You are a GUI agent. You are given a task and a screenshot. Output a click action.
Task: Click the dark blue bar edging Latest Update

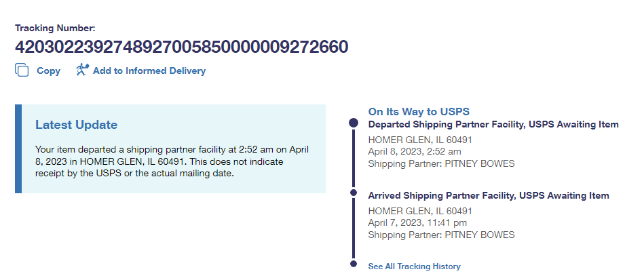click(x=18, y=148)
